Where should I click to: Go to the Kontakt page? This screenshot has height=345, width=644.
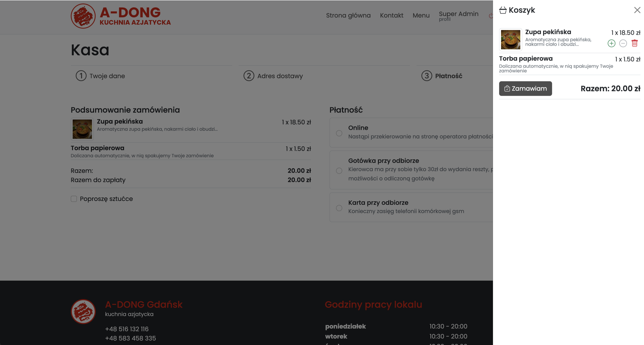(x=391, y=16)
